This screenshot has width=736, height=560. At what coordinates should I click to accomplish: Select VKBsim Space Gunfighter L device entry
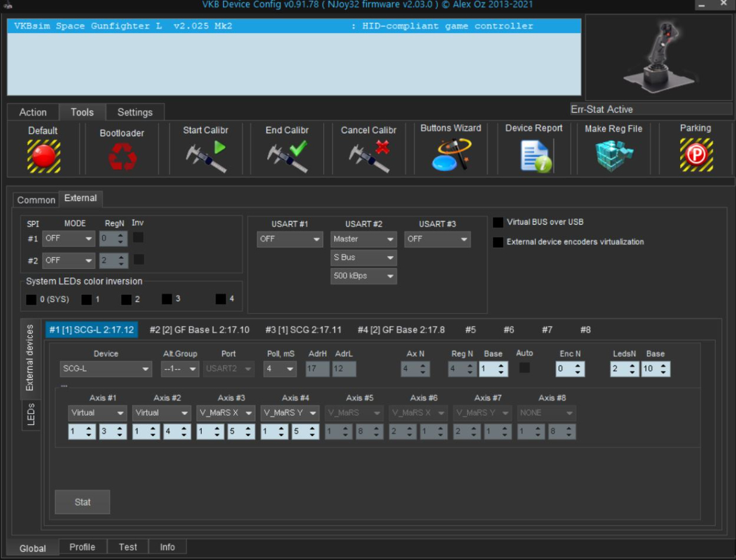pyautogui.click(x=294, y=26)
